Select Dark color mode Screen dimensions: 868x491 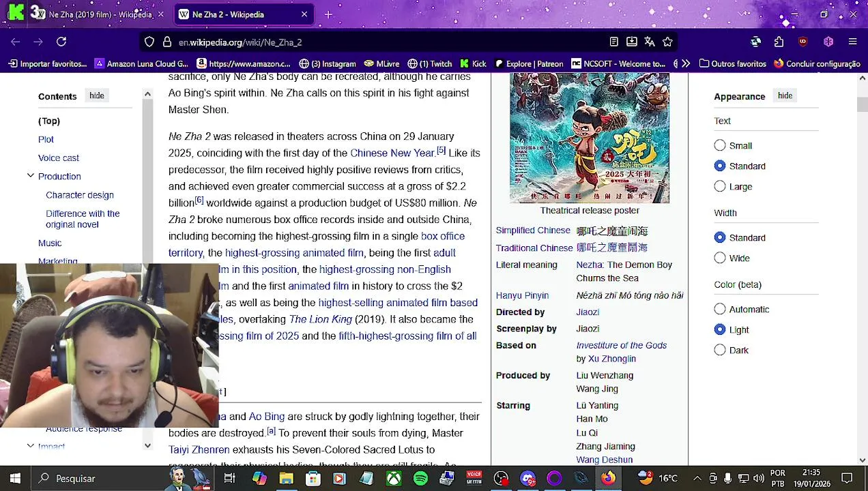(720, 350)
